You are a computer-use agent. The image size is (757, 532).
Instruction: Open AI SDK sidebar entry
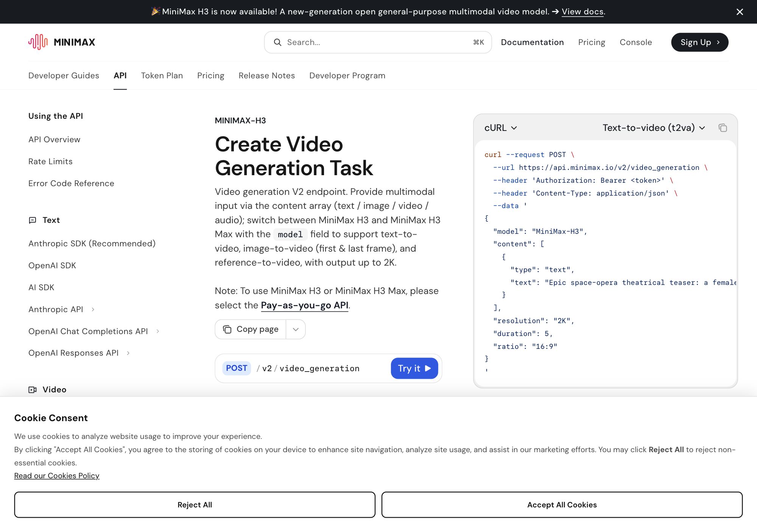pos(41,288)
